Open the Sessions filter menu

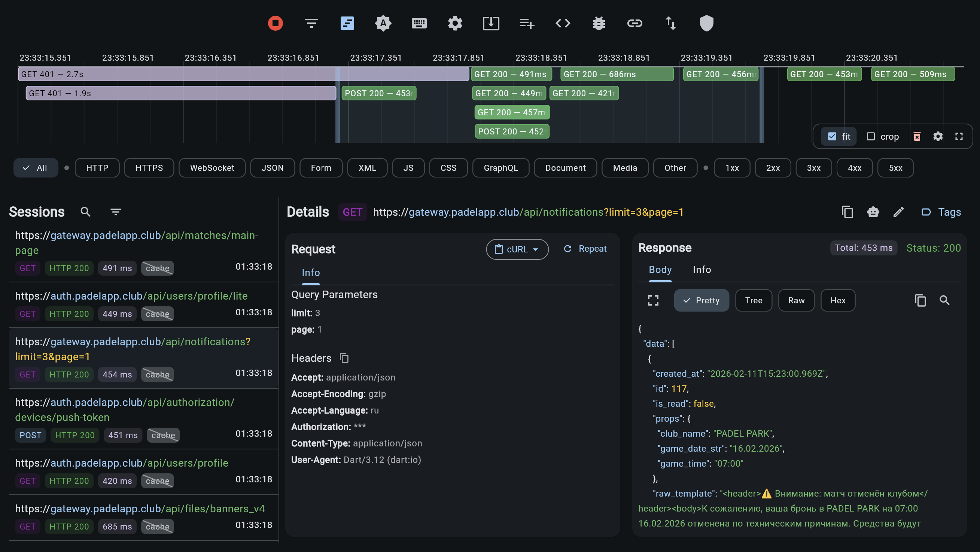[x=116, y=212]
